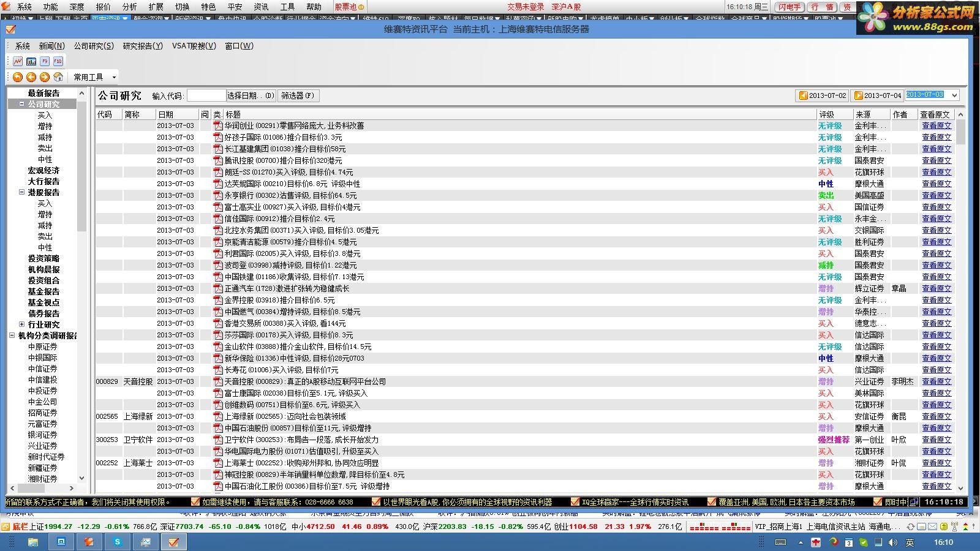Open the 2013-07-03 date dropdown

click(954, 95)
